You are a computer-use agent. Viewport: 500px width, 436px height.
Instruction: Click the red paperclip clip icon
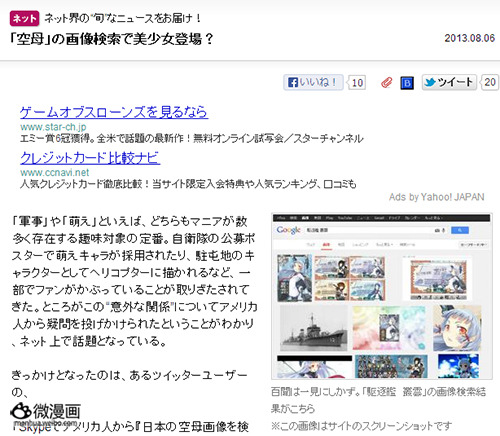[x=387, y=83]
